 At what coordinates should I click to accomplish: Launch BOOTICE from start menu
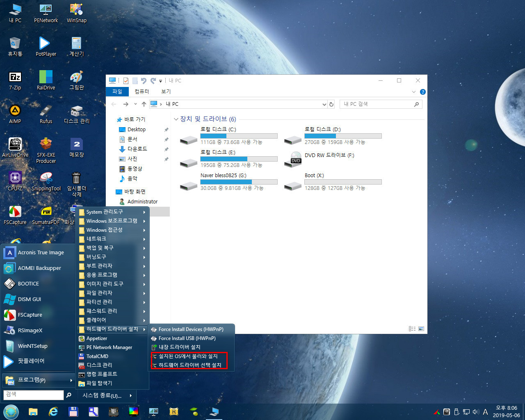point(38,284)
